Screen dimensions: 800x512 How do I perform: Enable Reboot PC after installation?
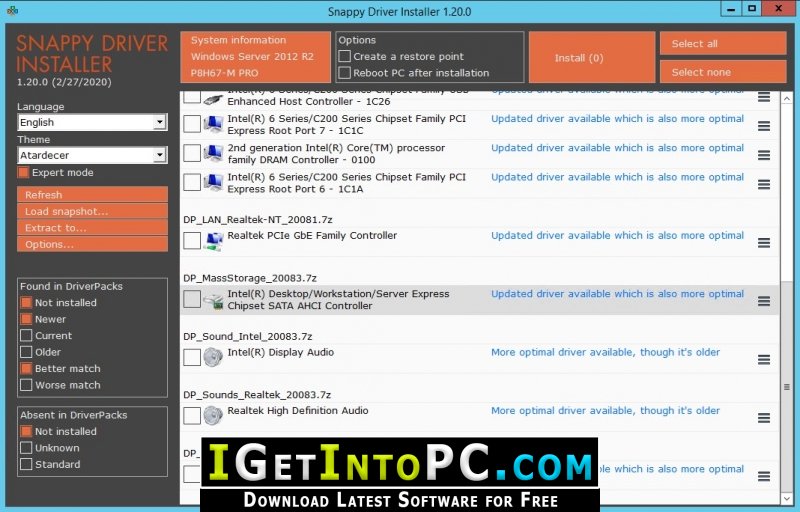[344, 73]
